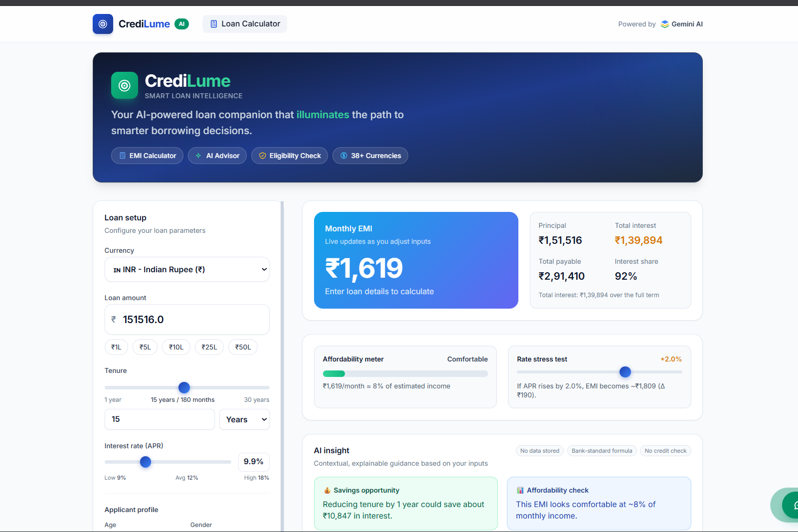Open the Affordability check insight card

599,504
